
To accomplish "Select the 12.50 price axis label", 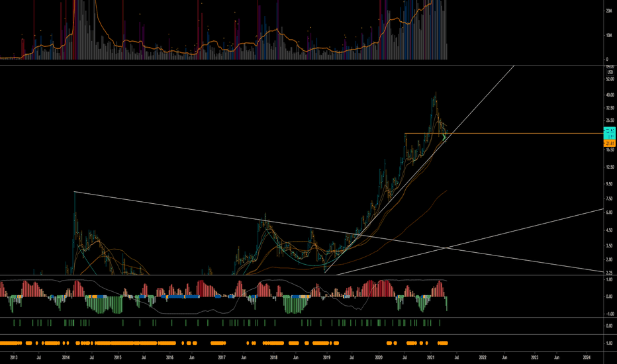I will [x=610, y=167].
